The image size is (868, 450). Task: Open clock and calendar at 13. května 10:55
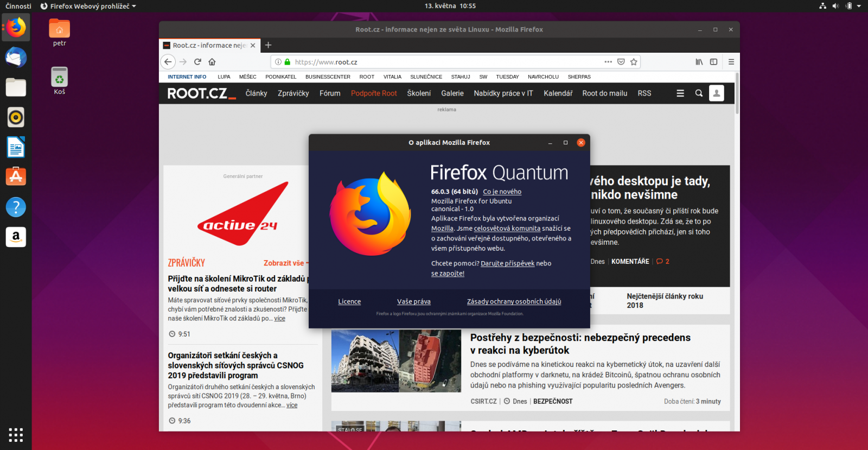(x=450, y=6)
